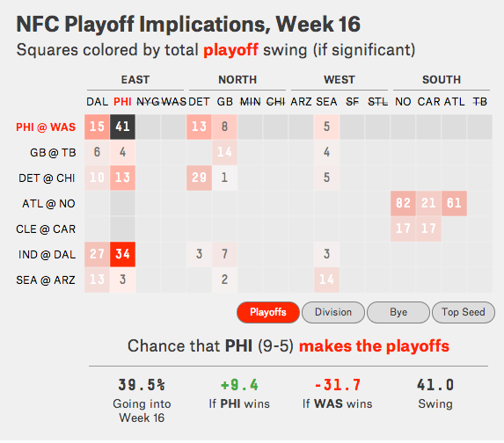Select the ATL @ NO game label
Image resolution: width=504 pixels, height=443 pixels.
pos(48,203)
